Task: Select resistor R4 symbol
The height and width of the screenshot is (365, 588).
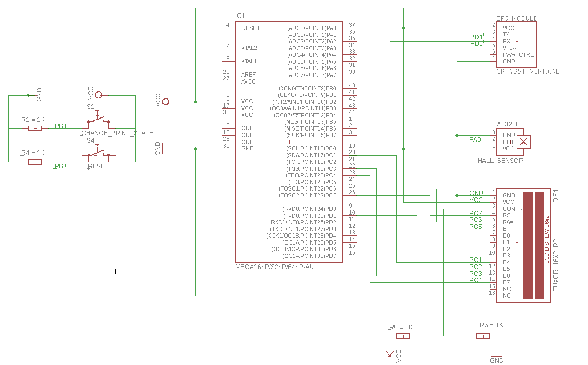Action: (x=35, y=162)
